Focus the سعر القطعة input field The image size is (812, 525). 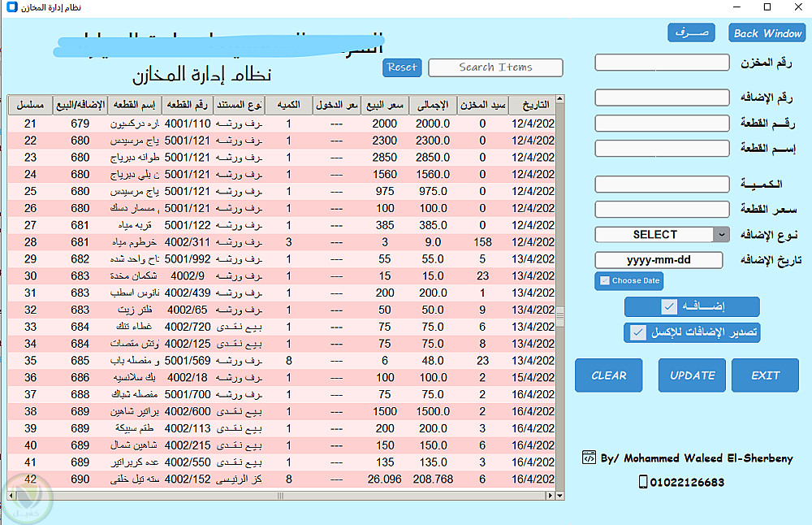point(663,210)
